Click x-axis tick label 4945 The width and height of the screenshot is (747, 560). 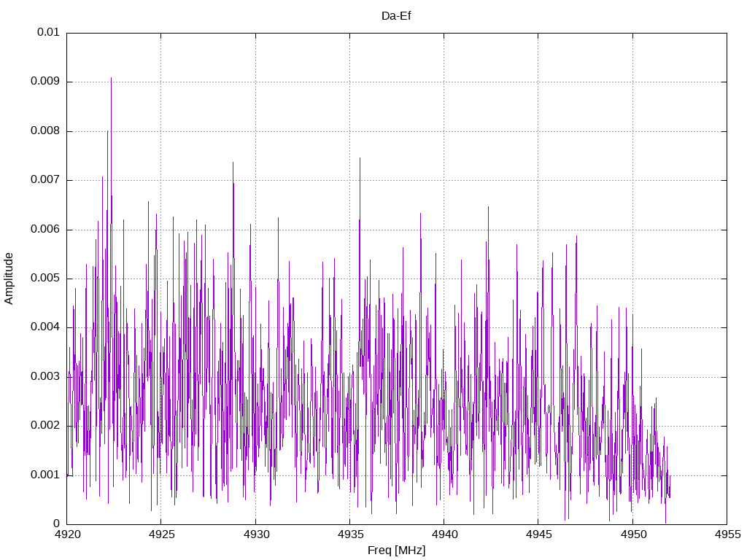tap(539, 534)
